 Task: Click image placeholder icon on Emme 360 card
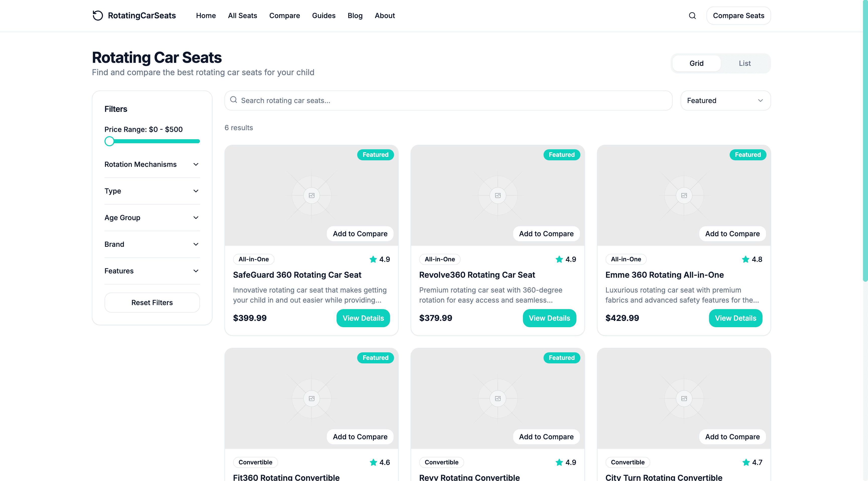pos(684,196)
